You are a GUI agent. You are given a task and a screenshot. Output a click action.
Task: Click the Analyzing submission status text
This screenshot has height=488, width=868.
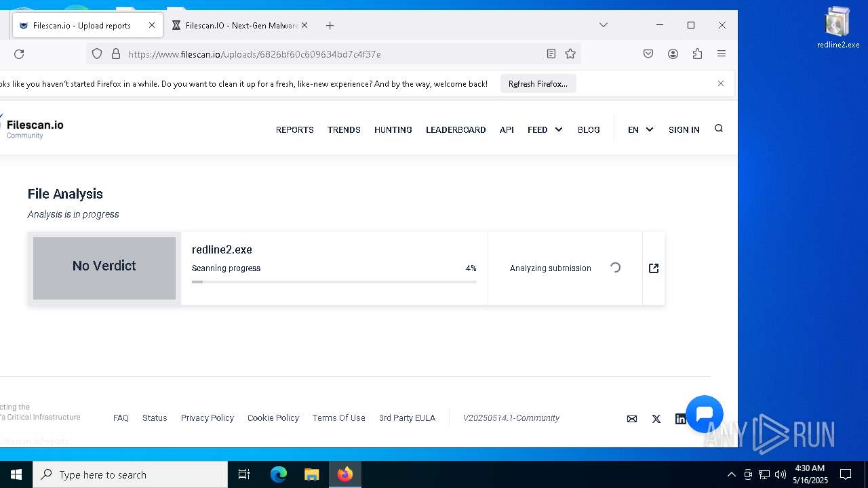[x=551, y=268]
